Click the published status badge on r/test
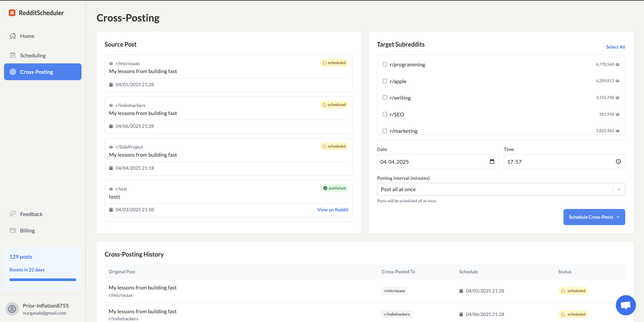The height and width of the screenshot is (322, 644). point(334,188)
